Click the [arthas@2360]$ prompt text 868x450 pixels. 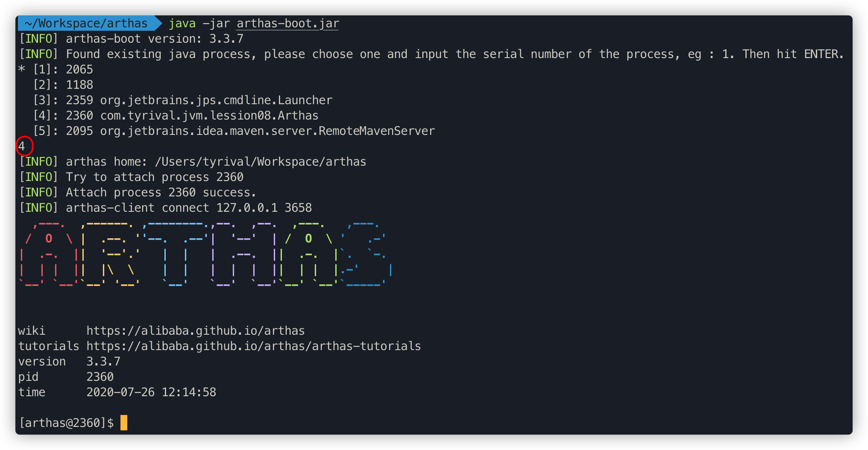point(67,423)
